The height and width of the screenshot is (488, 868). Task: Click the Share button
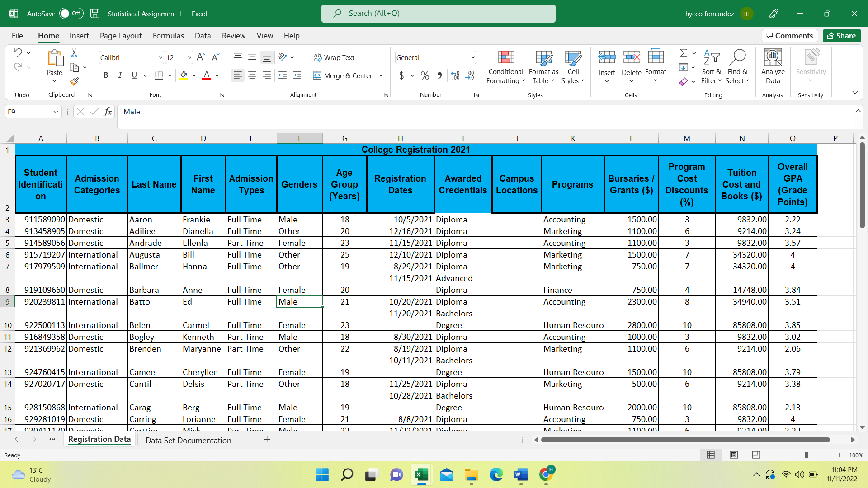841,35
